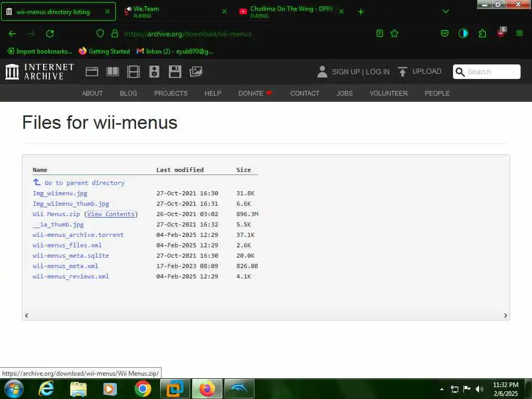Image resolution: width=532 pixels, height=399 pixels.
Task: Open JOBS in the nav bar
Action: coord(344,94)
